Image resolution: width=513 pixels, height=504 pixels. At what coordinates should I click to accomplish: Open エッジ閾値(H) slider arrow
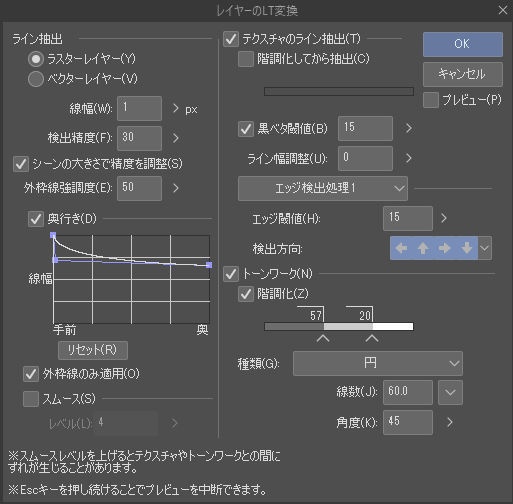pyautogui.click(x=443, y=218)
